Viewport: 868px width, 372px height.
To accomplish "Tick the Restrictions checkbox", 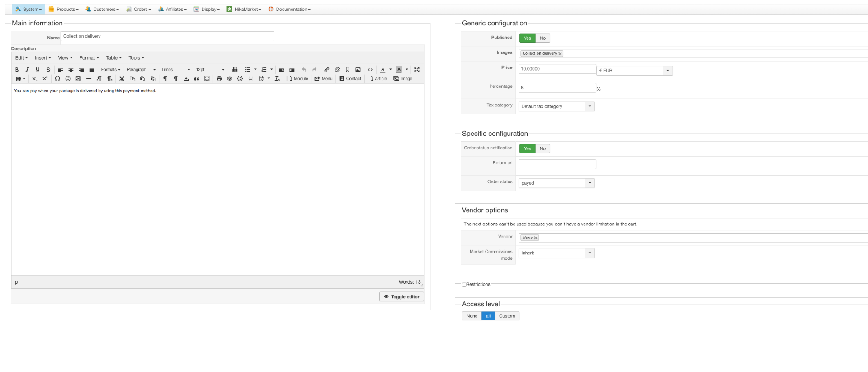I will point(464,285).
